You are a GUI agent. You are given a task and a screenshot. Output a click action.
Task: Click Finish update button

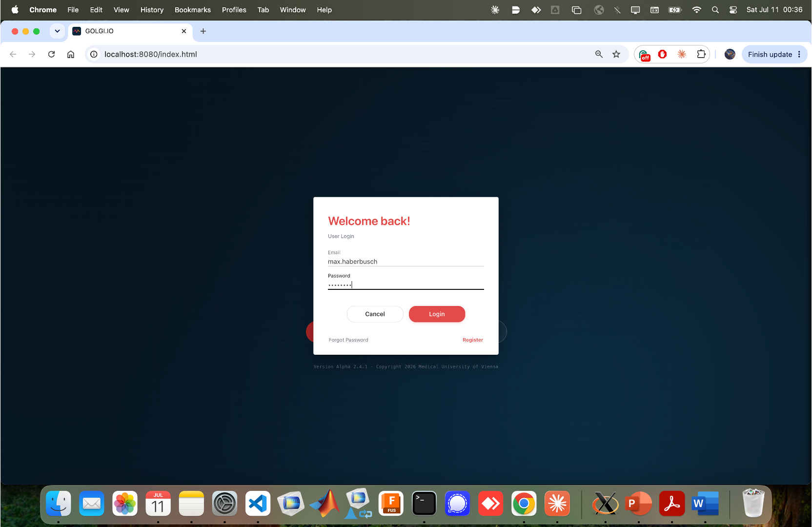(770, 54)
